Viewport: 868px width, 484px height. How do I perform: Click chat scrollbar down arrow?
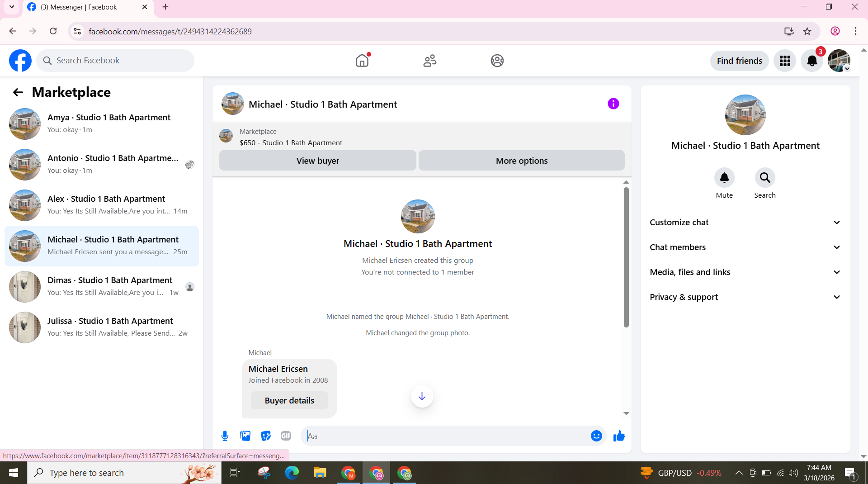click(626, 413)
